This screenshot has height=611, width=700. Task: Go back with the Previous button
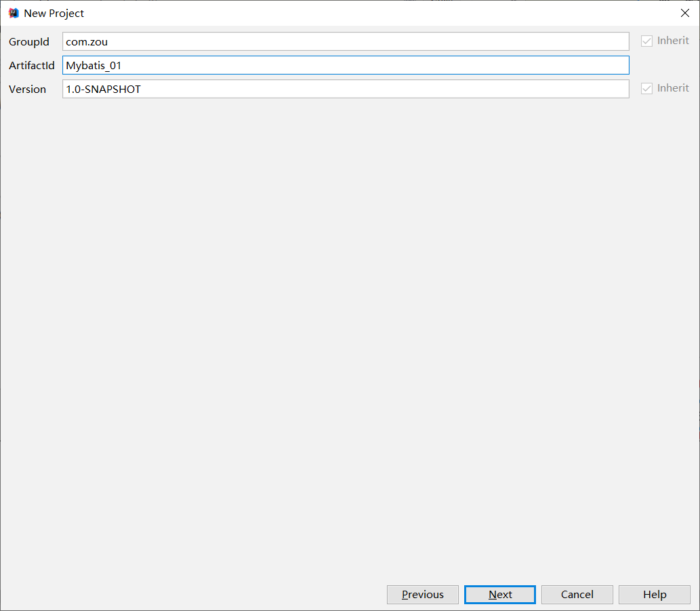(422, 595)
